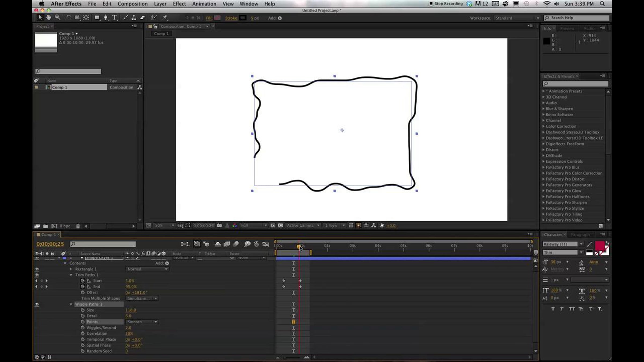The height and width of the screenshot is (362, 644).
Task: Switch to the Paragraph tab
Action: click(x=580, y=235)
